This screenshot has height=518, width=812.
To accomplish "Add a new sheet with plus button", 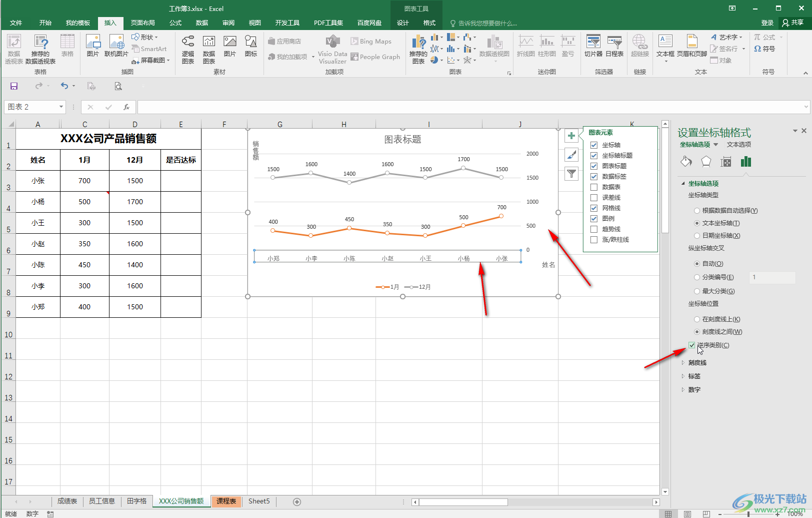I will (297, 502).
